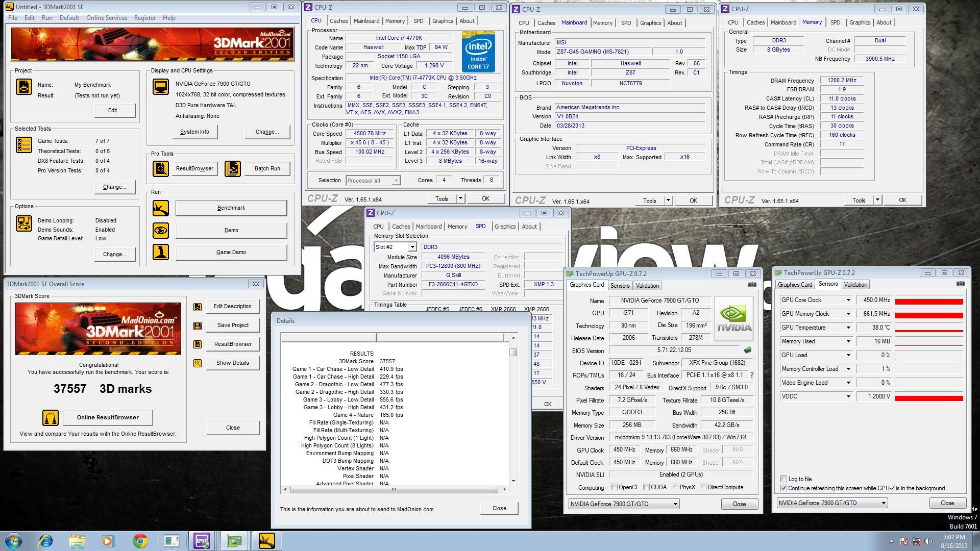Viewport: 980px width, 551px height.
Task: Click the Intel Core i7 logo in CPU-Z
Action: pos(478,52)
